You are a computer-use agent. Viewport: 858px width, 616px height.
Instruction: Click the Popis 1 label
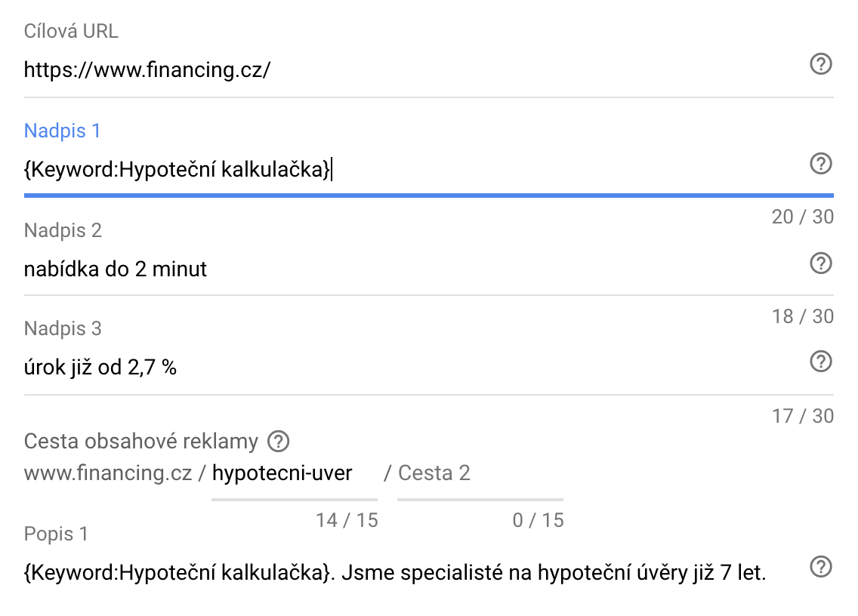pyautogui.click(x=57, y=534)
